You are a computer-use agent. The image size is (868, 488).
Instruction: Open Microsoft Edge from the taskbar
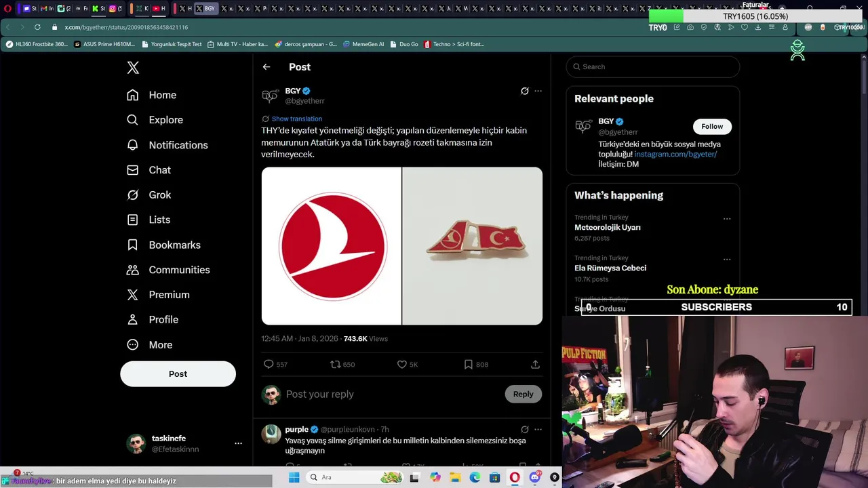coord(475,477)
